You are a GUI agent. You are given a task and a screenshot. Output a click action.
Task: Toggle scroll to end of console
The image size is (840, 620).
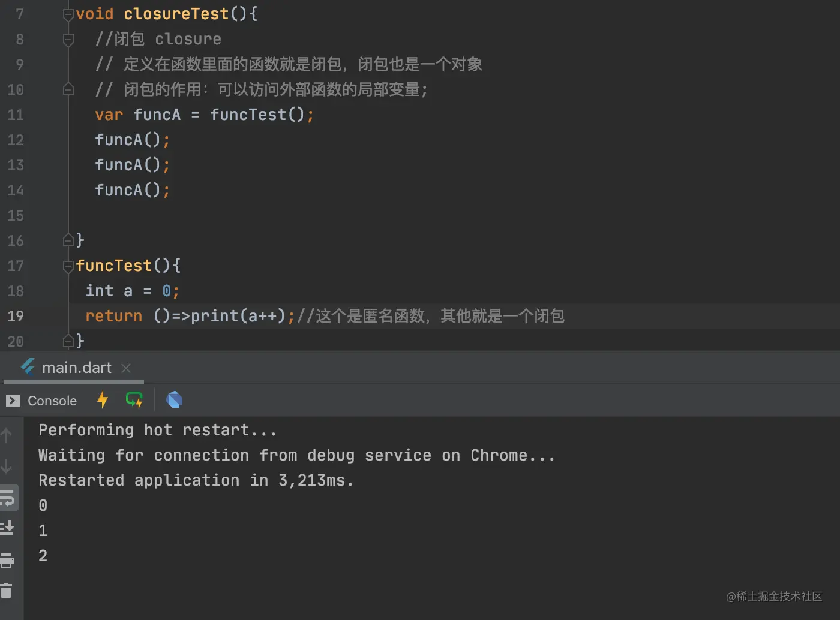click(7, 528)
